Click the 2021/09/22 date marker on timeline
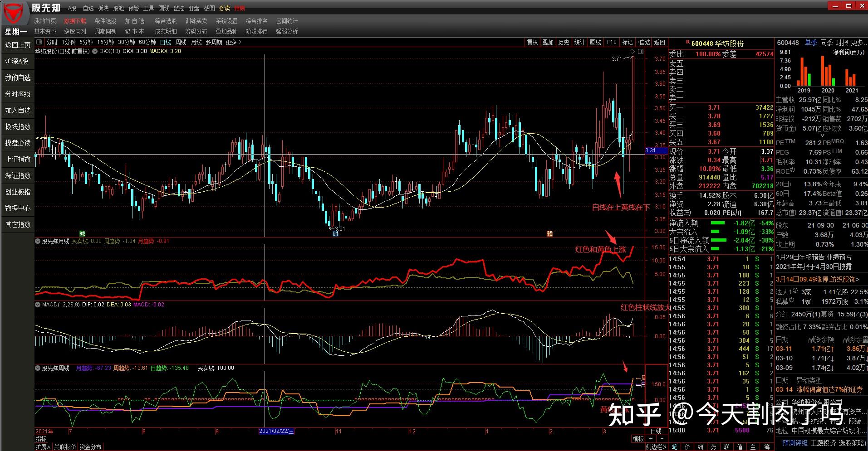868x451 pixels. (x=277, y=431)
